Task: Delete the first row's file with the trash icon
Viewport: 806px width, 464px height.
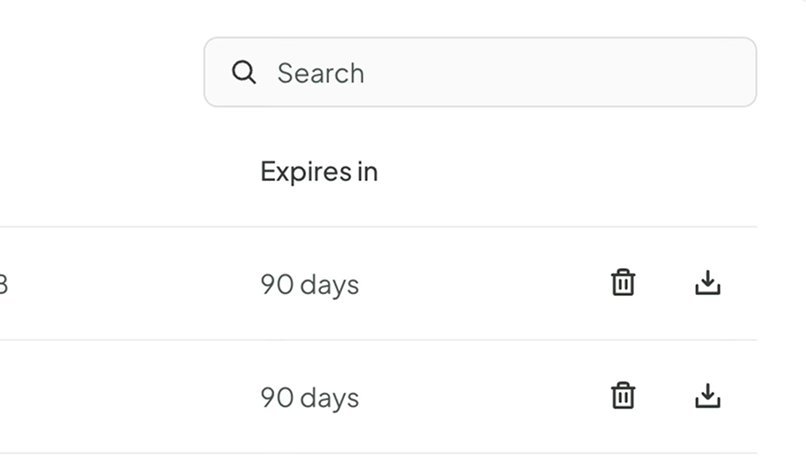Action: click(x=623, y=283)
